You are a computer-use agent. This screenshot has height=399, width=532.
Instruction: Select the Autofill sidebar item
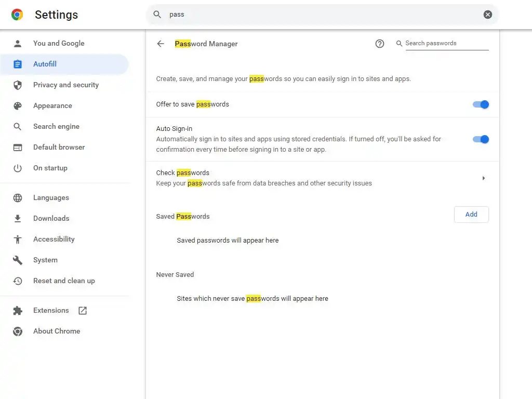click(64, 64)
